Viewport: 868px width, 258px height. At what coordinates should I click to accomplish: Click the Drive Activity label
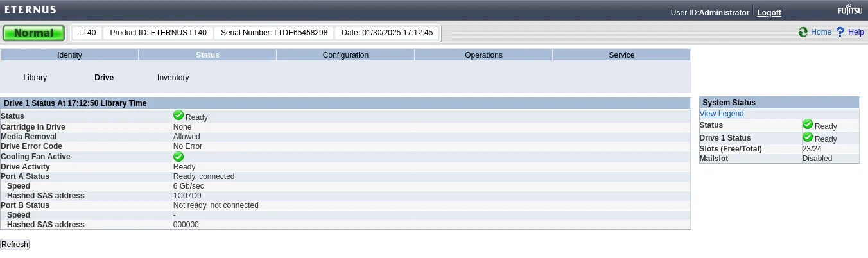(25, 167)
